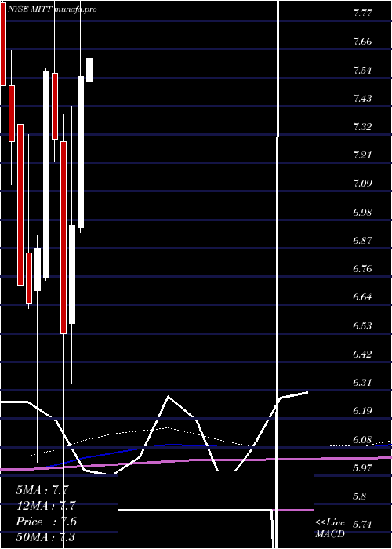Click the 7.32 price axis label
This screenshot has height=549, width=392.
(x=362, y=127)
